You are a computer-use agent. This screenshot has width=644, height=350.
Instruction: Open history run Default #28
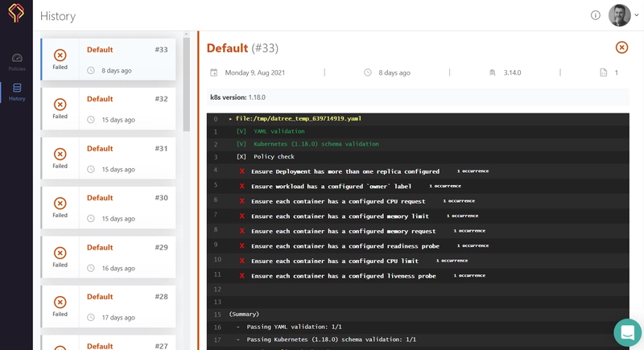[127, 306]
